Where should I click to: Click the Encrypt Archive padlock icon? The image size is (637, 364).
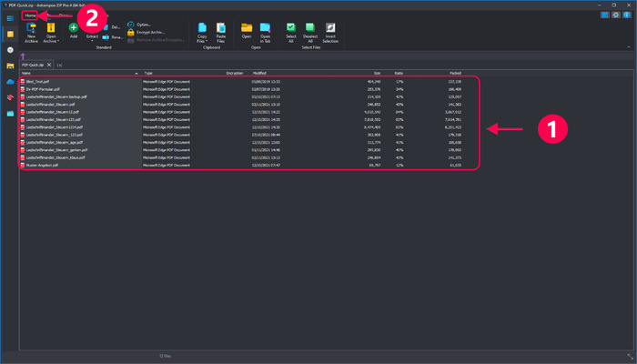point(130,32)
